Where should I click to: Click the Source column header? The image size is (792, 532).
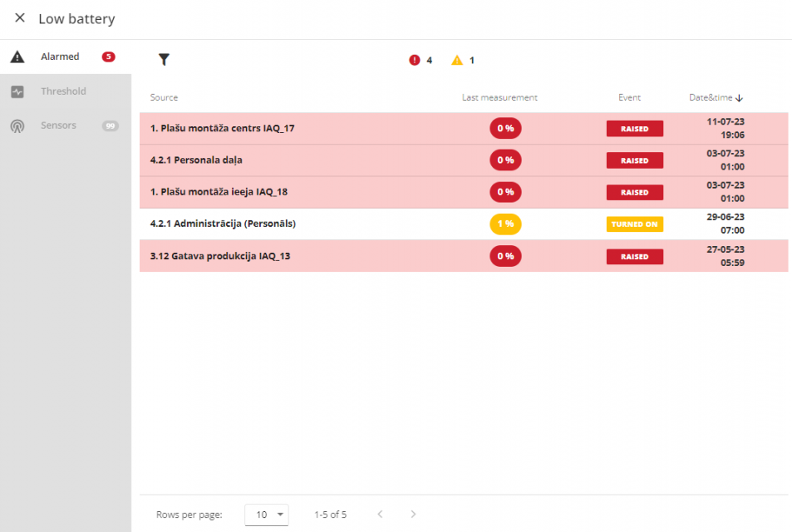point(164,98)
